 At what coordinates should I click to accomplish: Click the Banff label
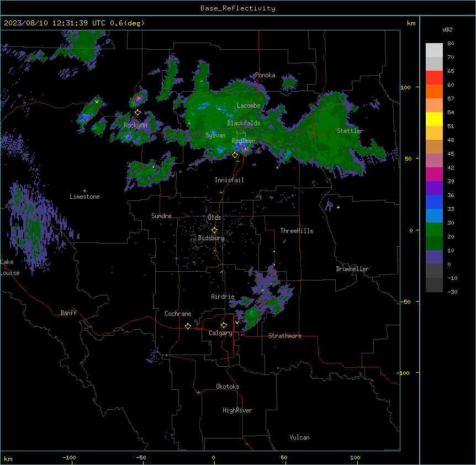coord(68,313)
